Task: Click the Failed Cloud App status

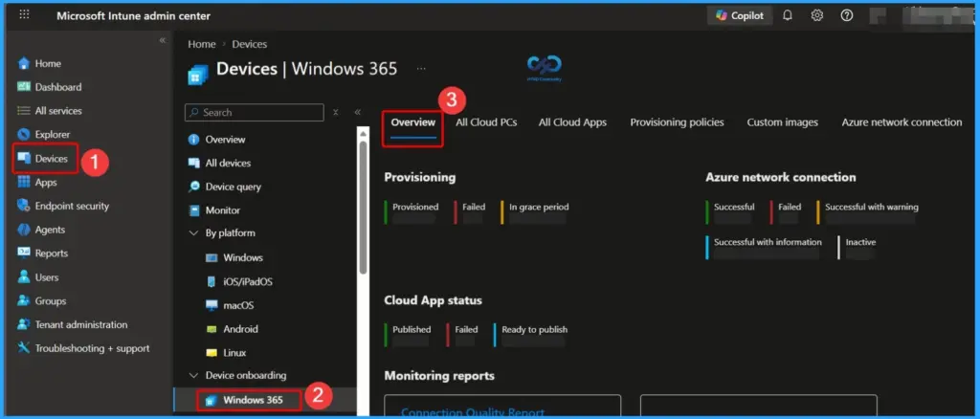Action: click(x=466, y=329)
